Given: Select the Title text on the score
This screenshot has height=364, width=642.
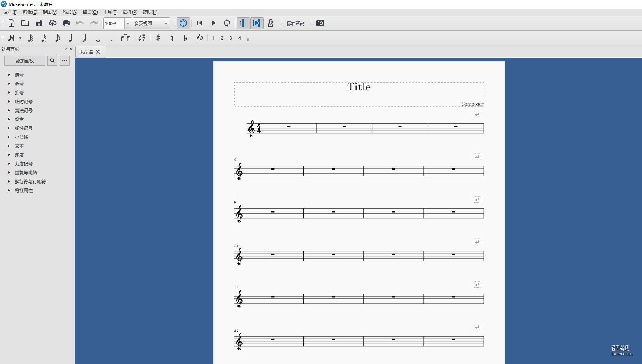Looking at the screenshot, I should tap(359, 87).
